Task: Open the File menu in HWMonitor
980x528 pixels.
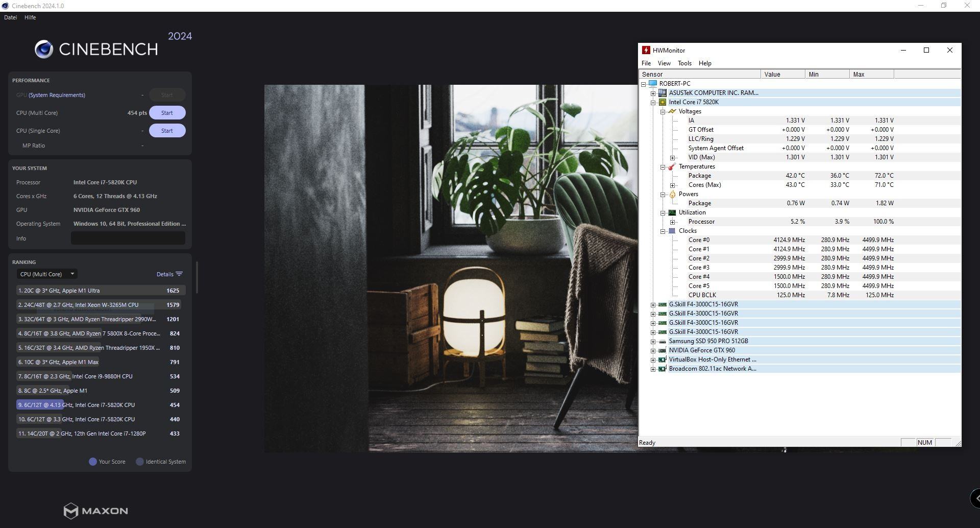Action: pos(646,63)
